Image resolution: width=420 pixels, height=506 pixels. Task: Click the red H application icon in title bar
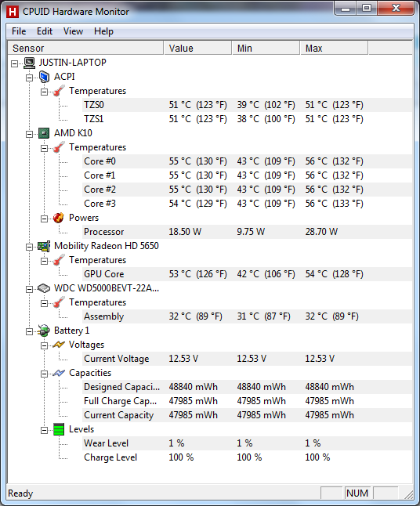(x=13, y=12)
